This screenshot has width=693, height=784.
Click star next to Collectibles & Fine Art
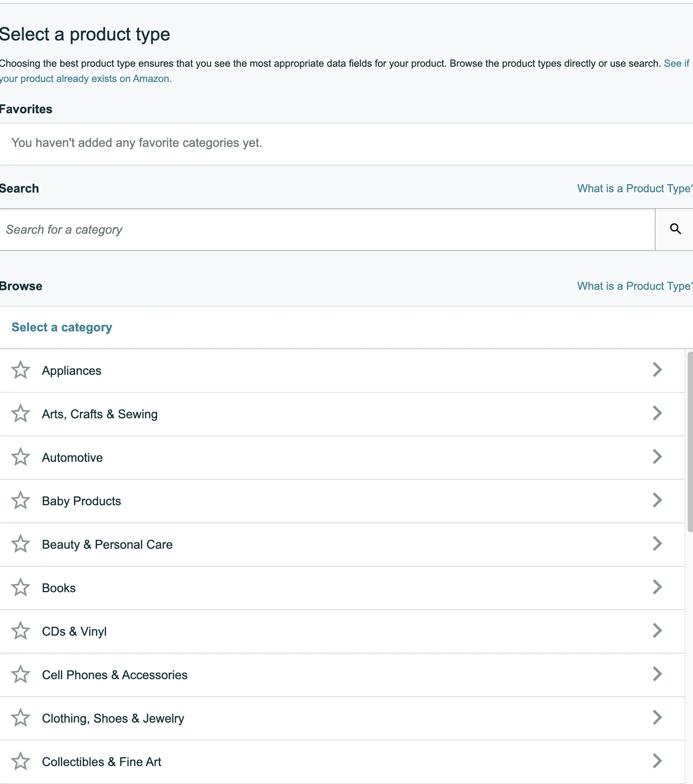[20, 762]
